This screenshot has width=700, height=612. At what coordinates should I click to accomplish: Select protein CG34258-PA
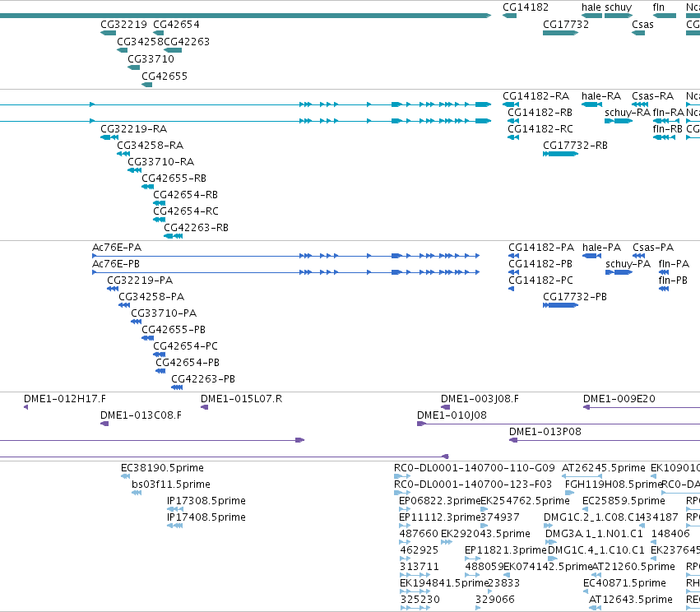point(151,297)
